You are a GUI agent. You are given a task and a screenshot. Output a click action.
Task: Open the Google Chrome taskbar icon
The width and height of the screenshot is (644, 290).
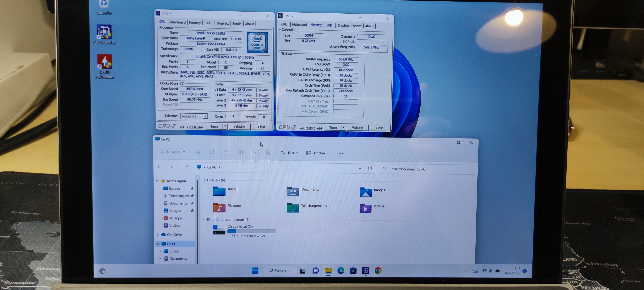(x=378, y=270)
